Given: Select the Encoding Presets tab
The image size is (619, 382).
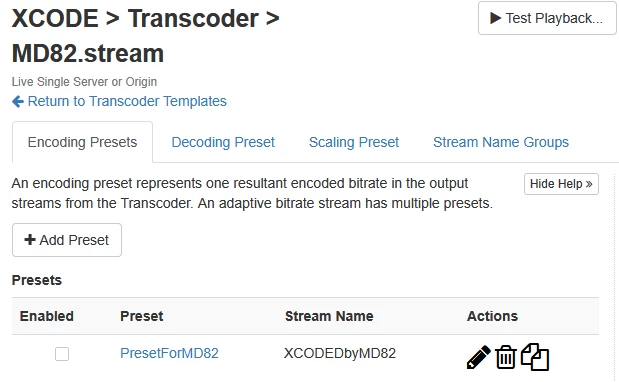Looking at the screenshot, I should 83,142.
